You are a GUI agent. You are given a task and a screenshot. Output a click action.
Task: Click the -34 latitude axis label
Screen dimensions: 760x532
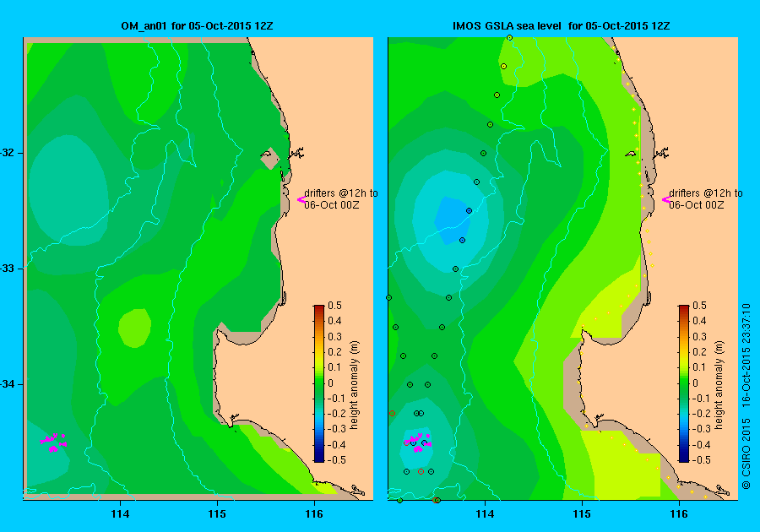coord(8,384)
